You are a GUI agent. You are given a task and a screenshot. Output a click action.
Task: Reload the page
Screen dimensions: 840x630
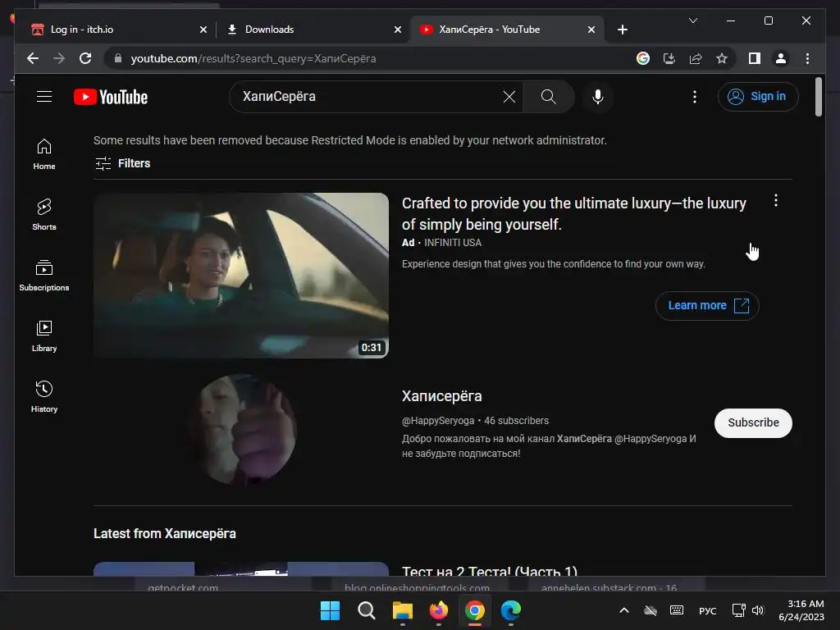(85, 58)
